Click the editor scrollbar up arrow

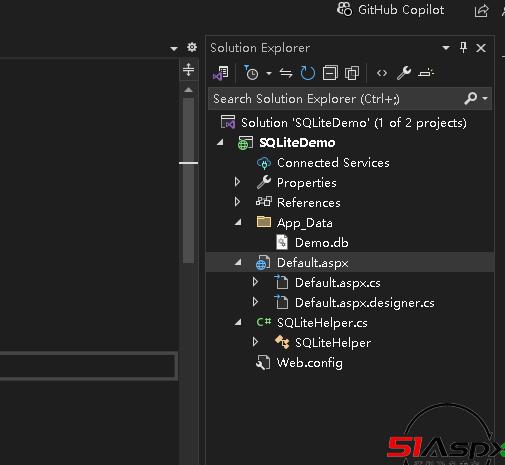pos(188,90)
